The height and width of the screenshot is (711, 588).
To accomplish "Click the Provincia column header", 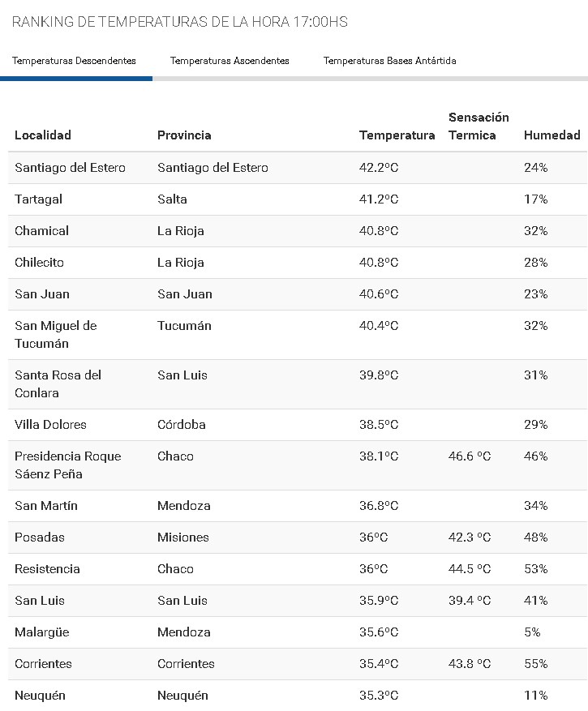I will point(184,135).
